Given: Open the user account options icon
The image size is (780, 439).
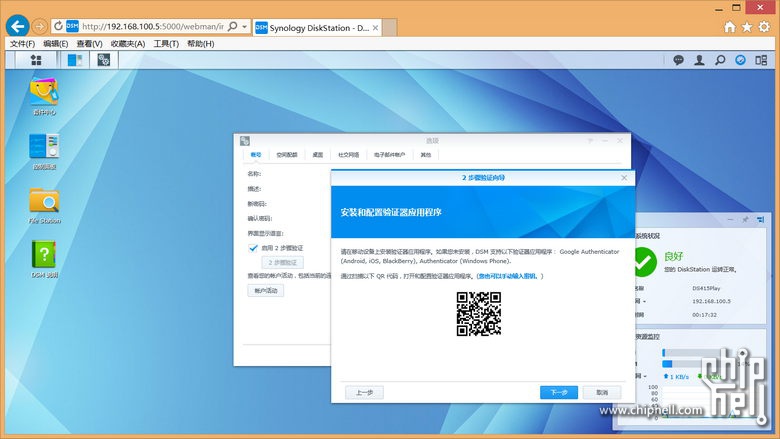Looking at the screenshot, I should point(699,60).
